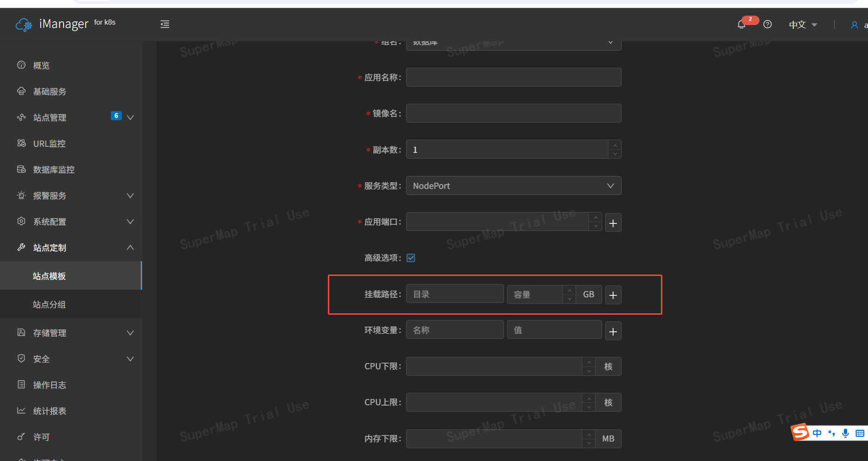The height and width of the screenshot is (461, 868).
Task: Increase 挂载路径 容量 with up arrow
Action: pos(570,290)
